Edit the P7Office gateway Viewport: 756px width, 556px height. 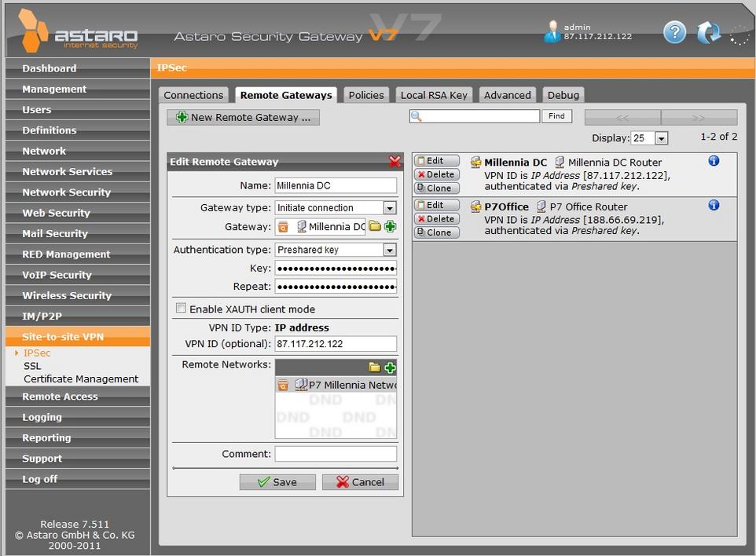(x=437, y=205)
